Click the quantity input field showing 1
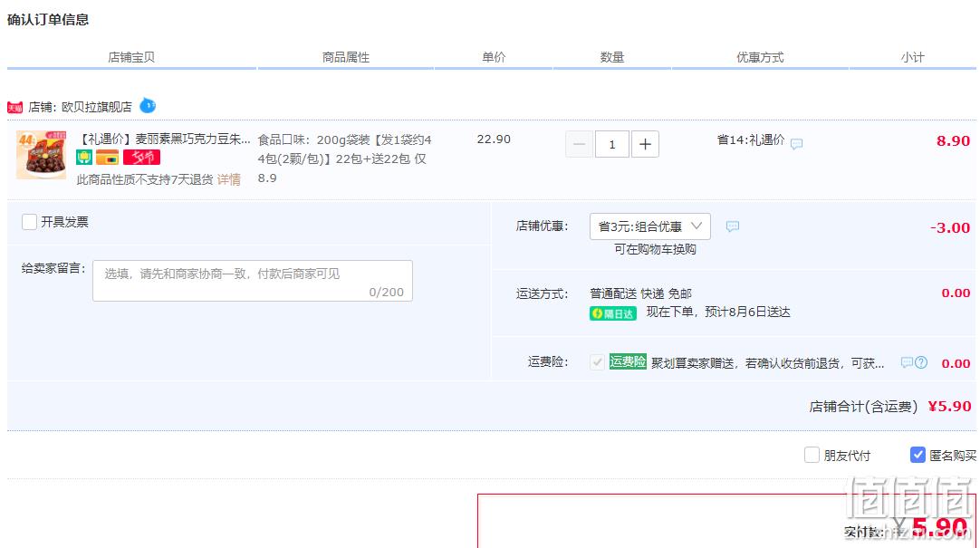 pyautogui.click(x=612, y=144)
